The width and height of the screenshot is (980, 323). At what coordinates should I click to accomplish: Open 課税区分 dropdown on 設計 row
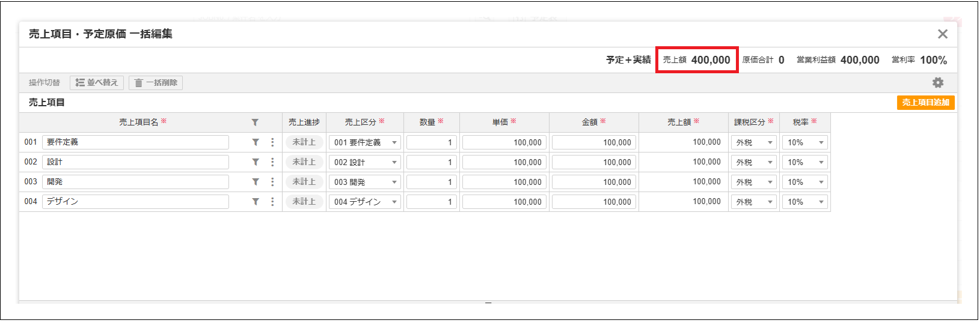click(x=754, y=163)
